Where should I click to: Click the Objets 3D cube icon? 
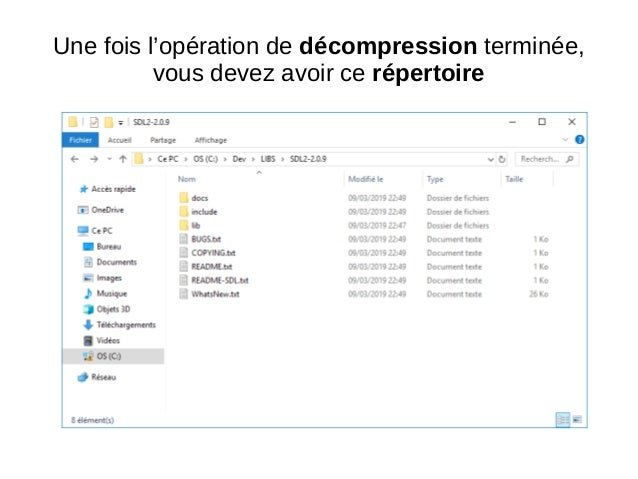(x=88, y=309)
